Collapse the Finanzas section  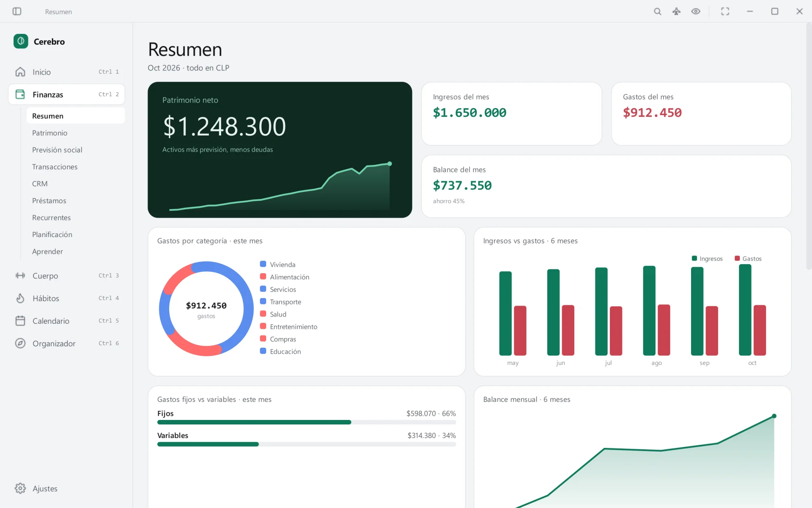coord(66,94)
